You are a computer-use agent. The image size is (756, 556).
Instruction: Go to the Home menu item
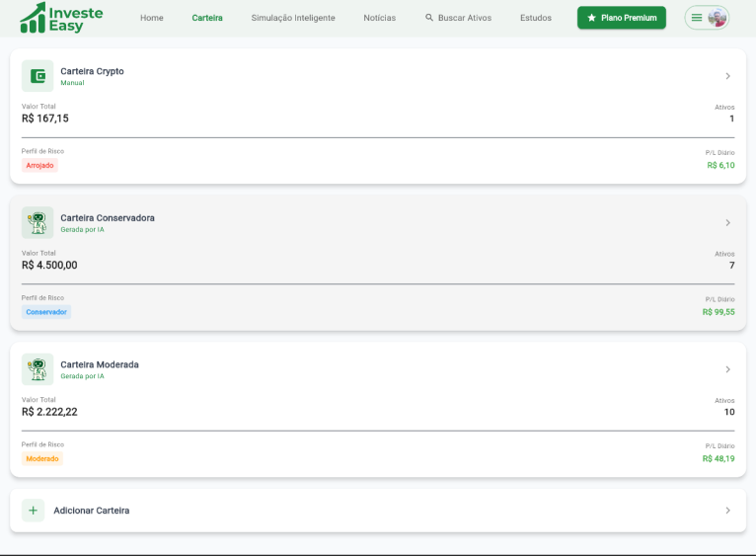(x=152, y=18)
